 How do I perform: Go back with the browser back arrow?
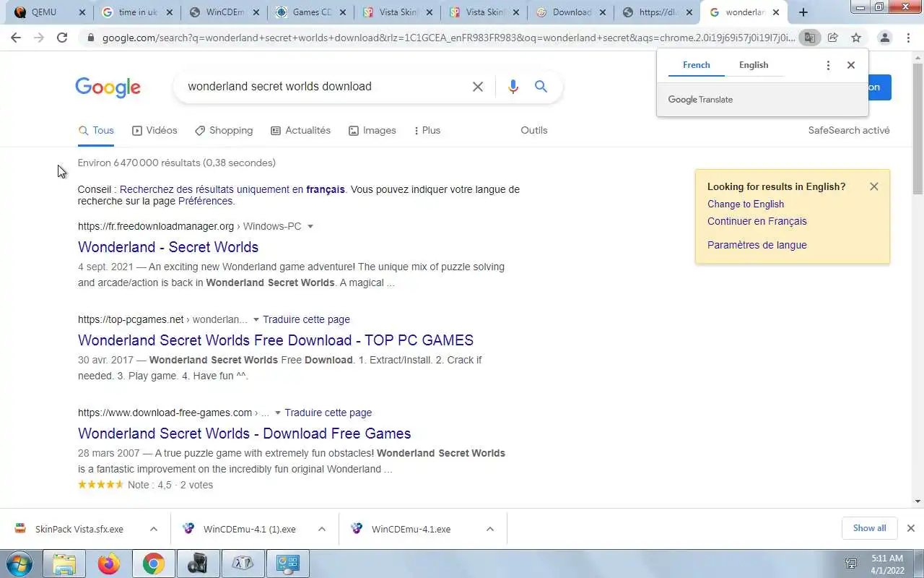tap(16, 38)
